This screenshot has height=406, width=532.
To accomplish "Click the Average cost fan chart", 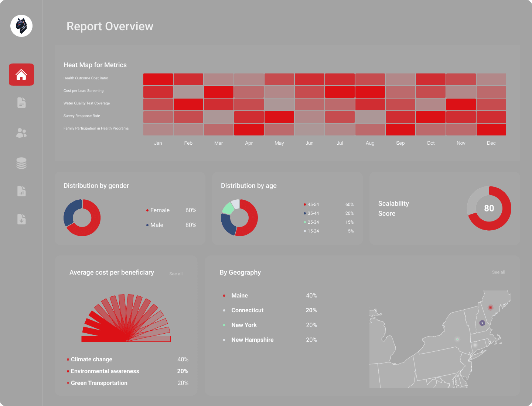I will (126, 318).
